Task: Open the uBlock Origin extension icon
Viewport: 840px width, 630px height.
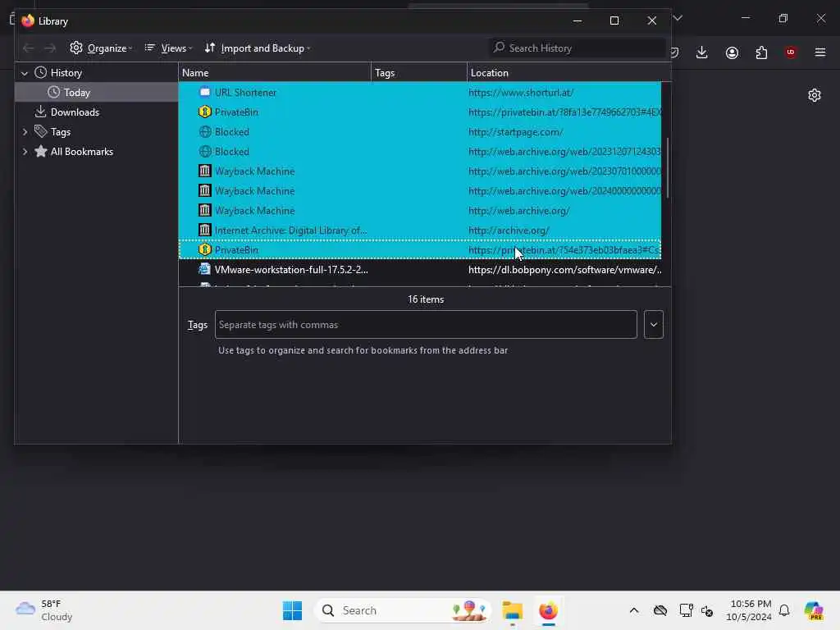Action: click(x=791, y=52)
